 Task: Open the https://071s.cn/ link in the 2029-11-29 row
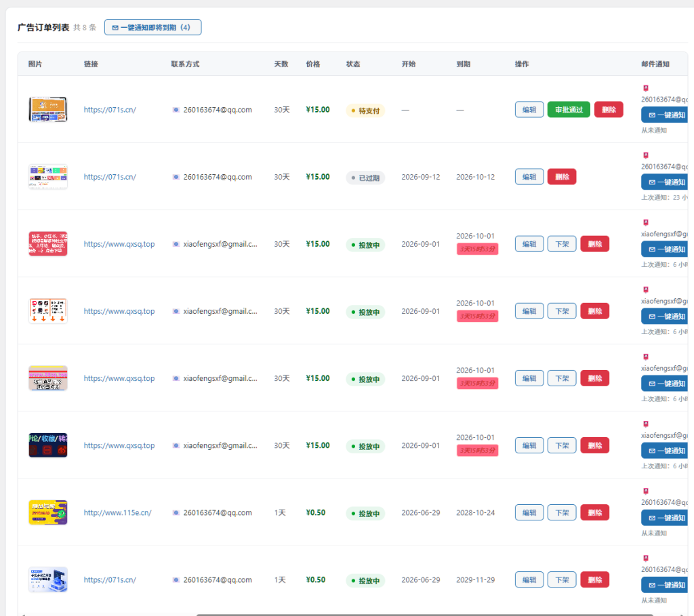[x=110, y=579]
